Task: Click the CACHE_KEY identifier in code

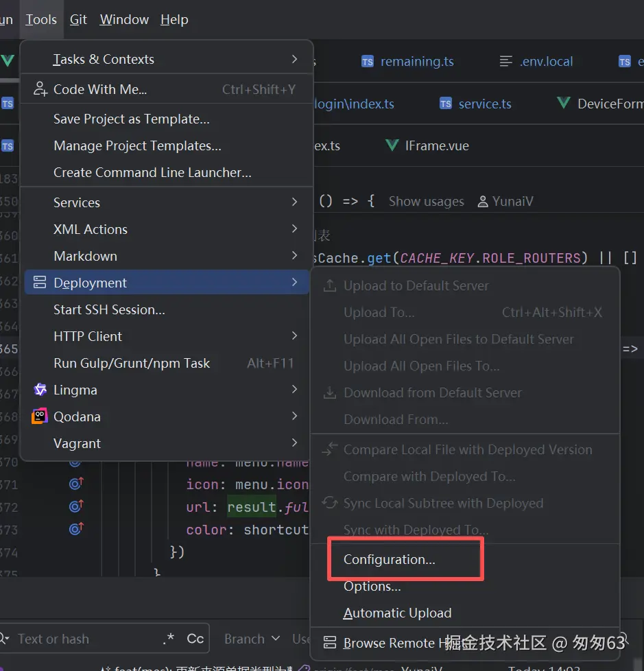Action: 436,258
